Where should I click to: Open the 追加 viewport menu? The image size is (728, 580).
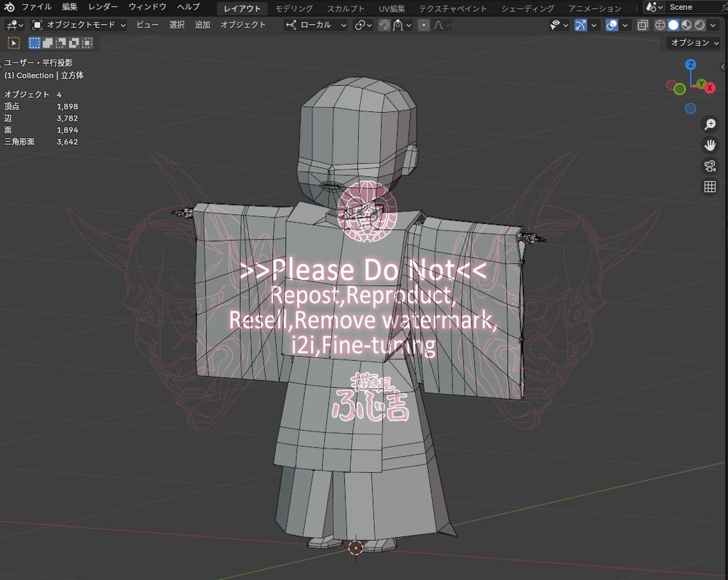202,25
